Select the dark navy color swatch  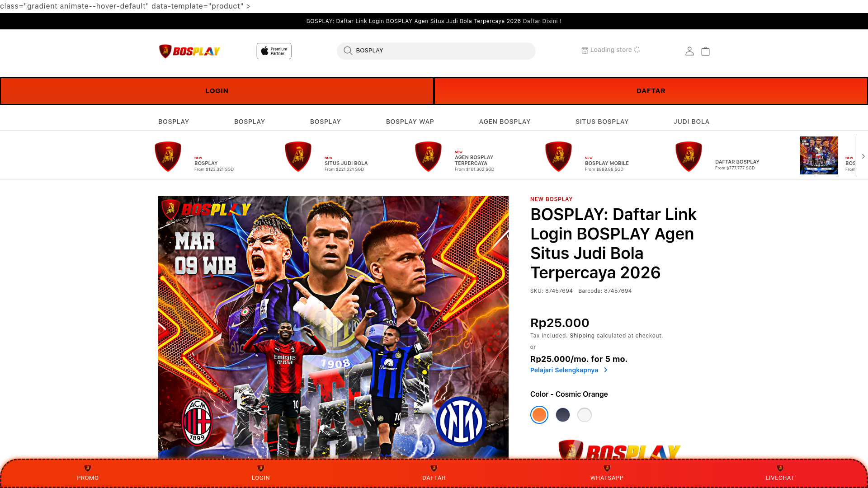(563, 415)
